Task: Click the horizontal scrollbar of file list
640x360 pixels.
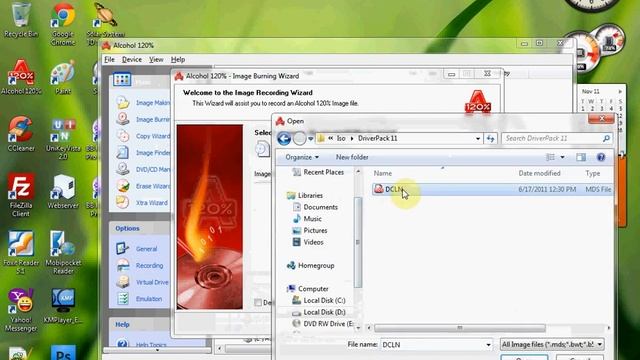Action: [x=460, y=328]
